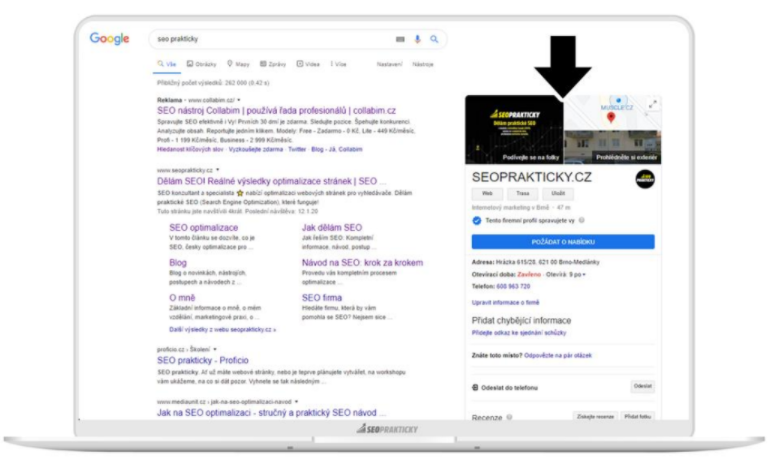779x461 pixels.
Task: Open the on-screen keyboard icon in search box
Action: [400, 39]
